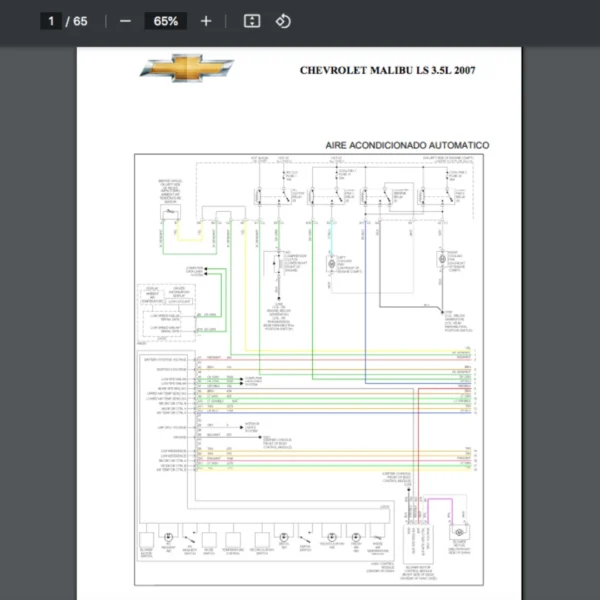Click the blower motor symbol in diagram
The width and height of the screenshot is (600, 600).
coord(459,535)
